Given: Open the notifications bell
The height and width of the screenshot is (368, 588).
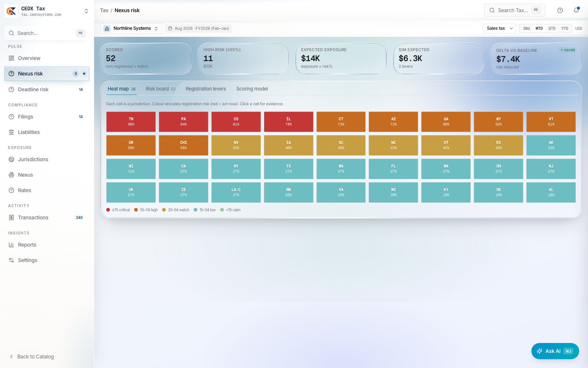Looking at the screenshot, I should coord(576,10).
